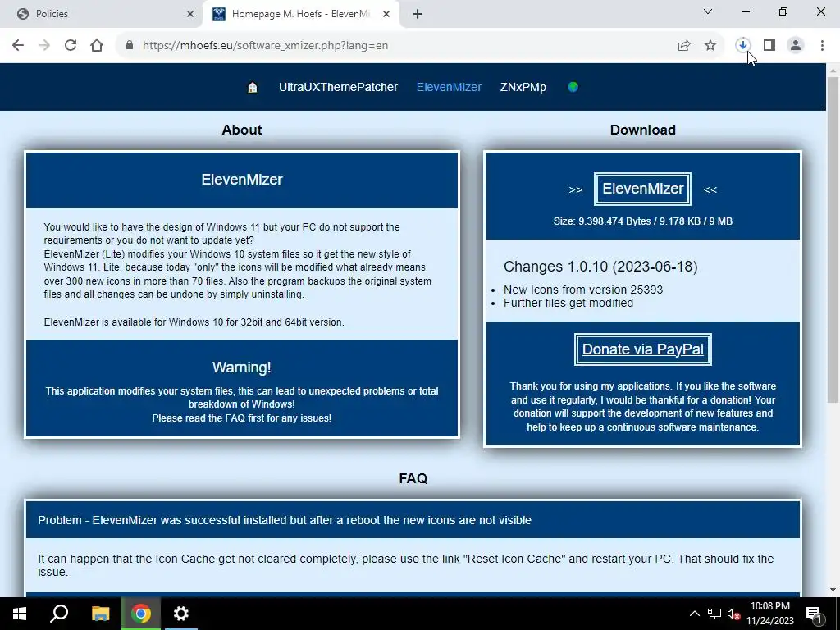Reload the current page
This screenshot has height=630, width=840.
pos(71,46)
